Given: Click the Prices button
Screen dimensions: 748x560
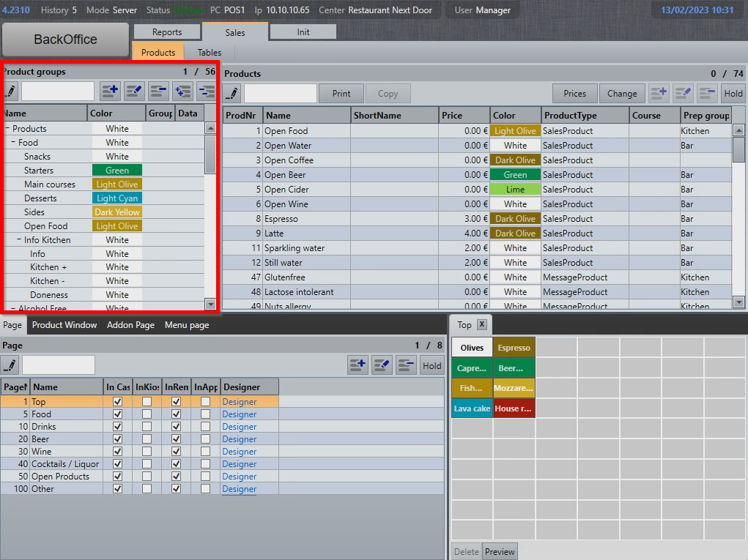Looking at the screenshot, I should [574, 94].
